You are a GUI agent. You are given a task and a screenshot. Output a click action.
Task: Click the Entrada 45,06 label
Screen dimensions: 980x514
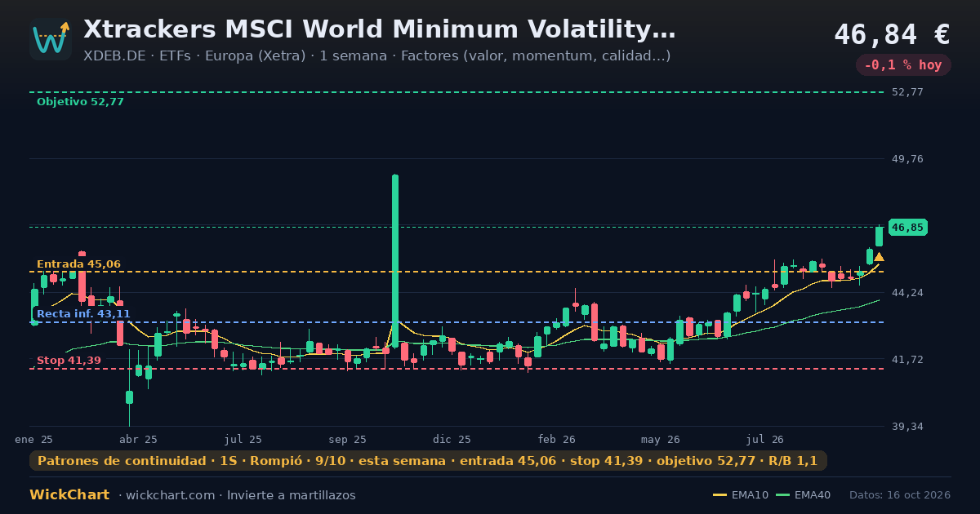point(78,264)
